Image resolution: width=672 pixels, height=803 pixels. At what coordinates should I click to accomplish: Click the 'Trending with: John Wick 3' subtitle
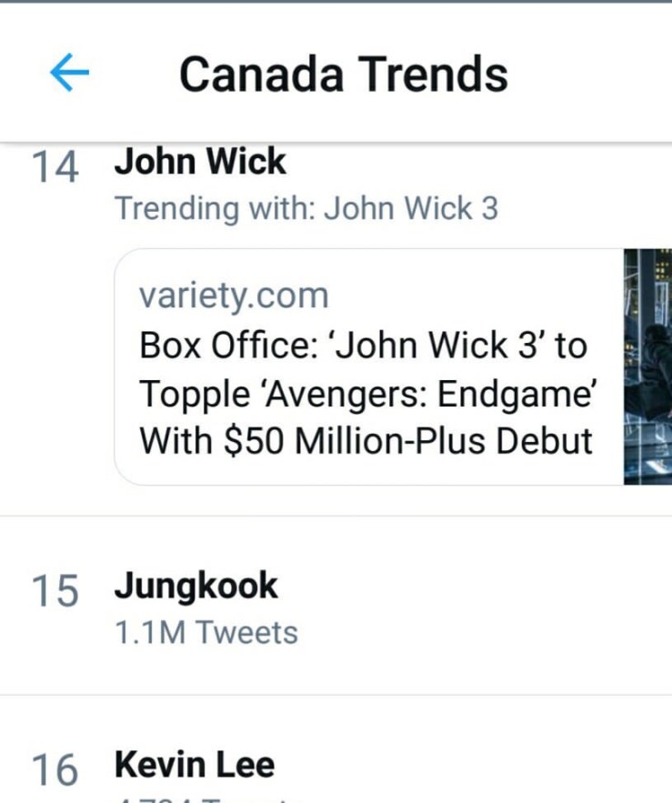point(306,208)
